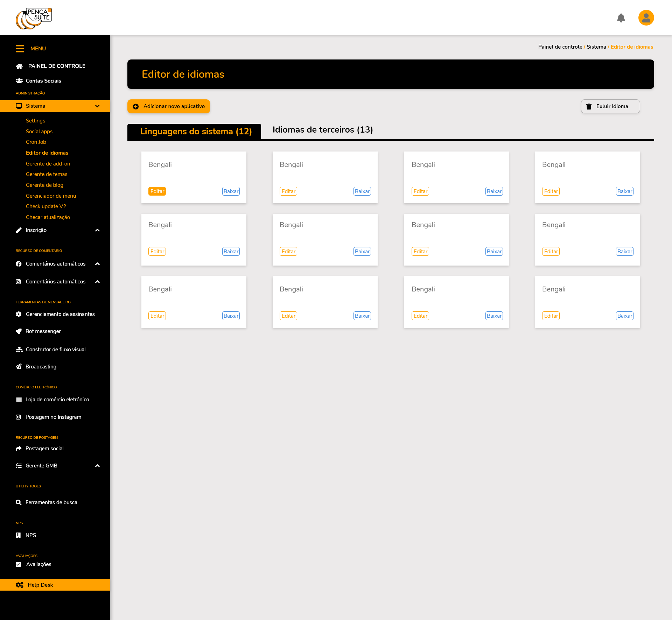Switch to Idiomas de terceiros tab
Viewport: 672px width, 620px height.
[323, 130]
